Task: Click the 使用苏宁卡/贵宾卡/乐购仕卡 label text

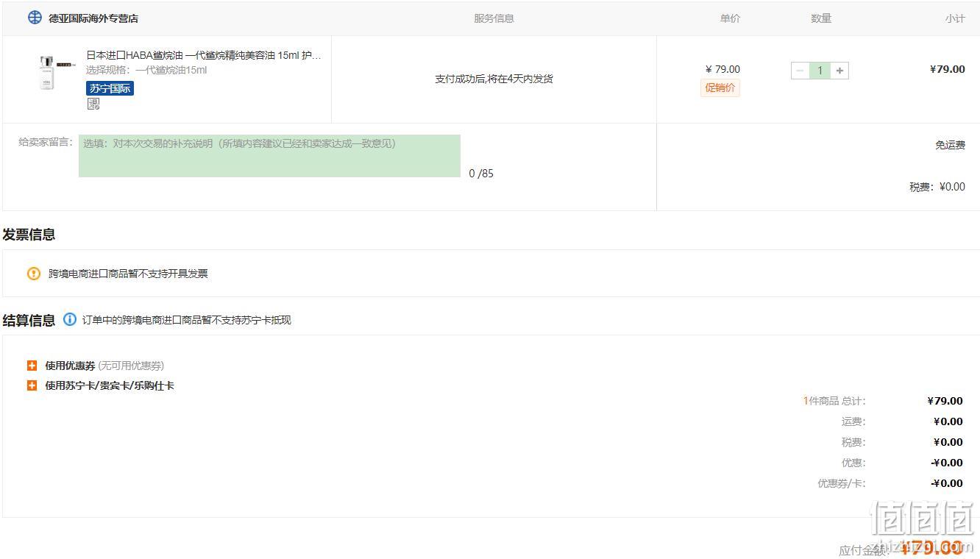Action: pos(110,385)
